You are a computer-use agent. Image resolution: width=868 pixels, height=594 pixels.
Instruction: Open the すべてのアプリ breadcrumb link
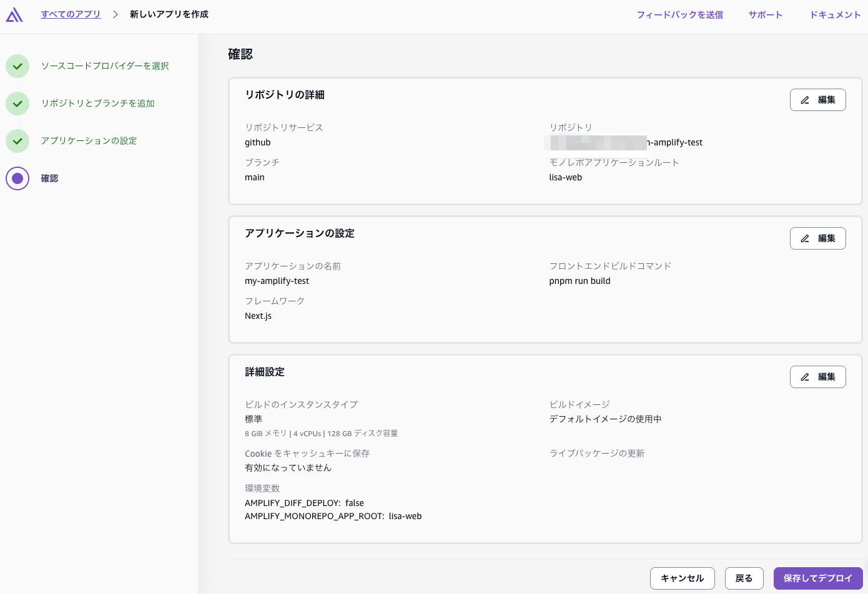70,14
